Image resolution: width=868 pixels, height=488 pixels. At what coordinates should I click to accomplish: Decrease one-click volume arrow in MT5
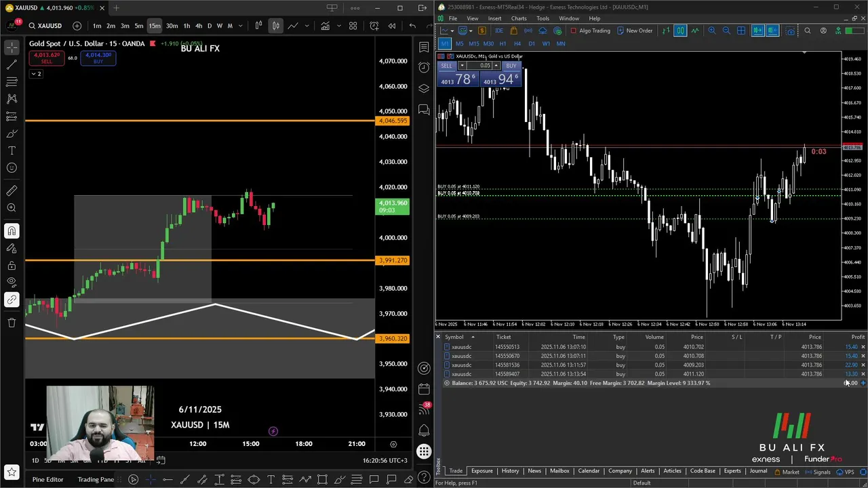(462, 66)
